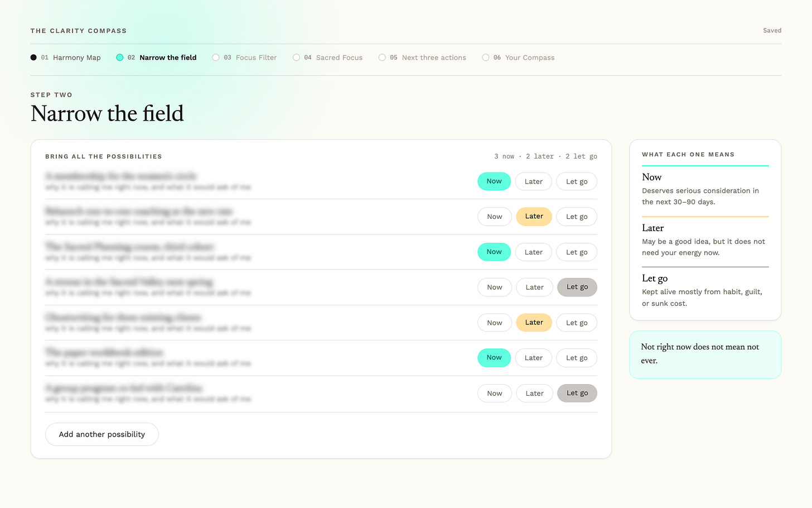Click the "Narrow the field" page heading
812x508 pixels.
tap(107, 114)
